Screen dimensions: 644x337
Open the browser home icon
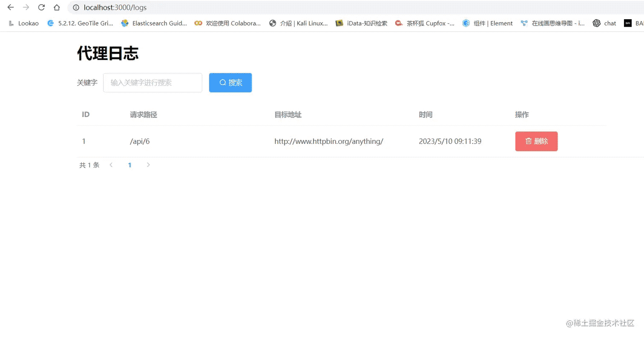point(57,7)
